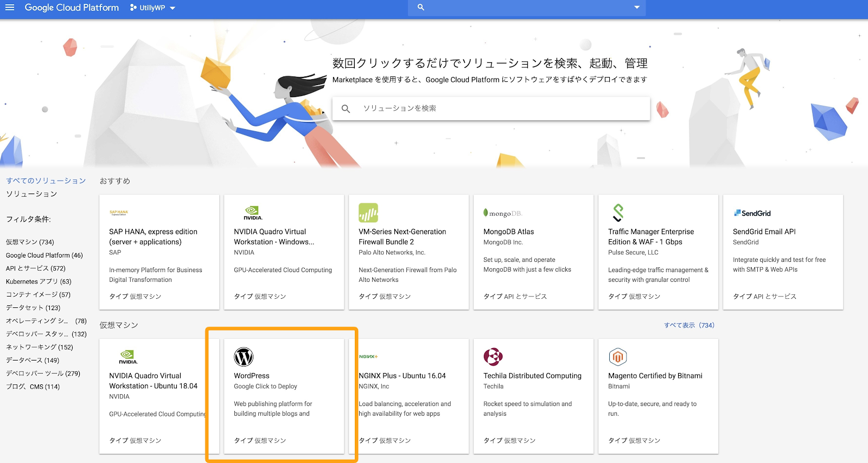Open NGINX Plus - Ubuntu 16.04 title
This screenshot has height=463, width=868.
(x=402, y=376)
